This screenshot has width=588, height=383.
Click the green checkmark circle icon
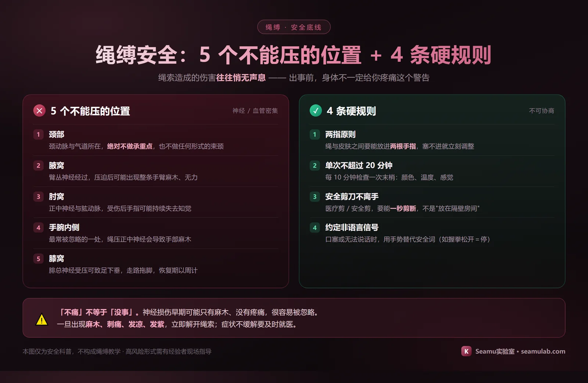pyautogui.click(x=316, y=111)
